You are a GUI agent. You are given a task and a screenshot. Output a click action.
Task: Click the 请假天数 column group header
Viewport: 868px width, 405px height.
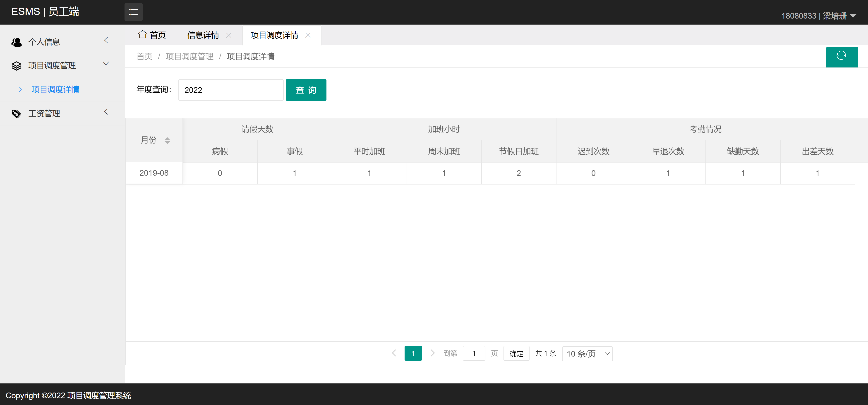(257, 129)
